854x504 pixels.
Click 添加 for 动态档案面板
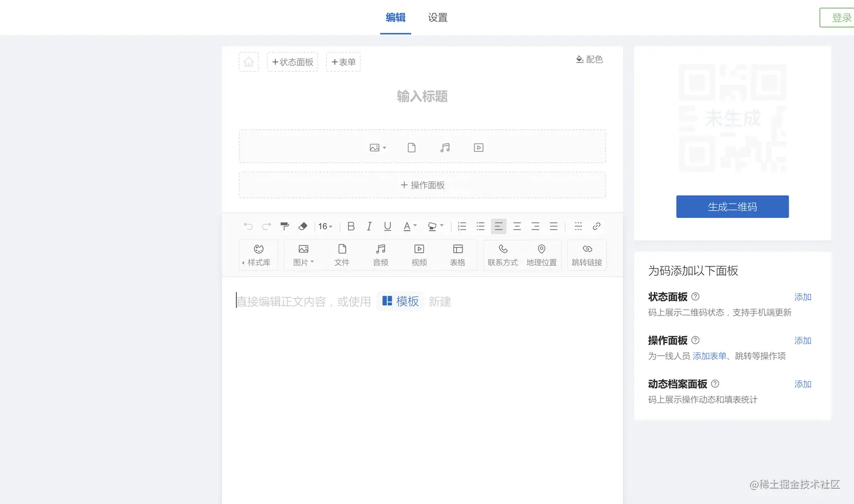click(x=803, y=384)
